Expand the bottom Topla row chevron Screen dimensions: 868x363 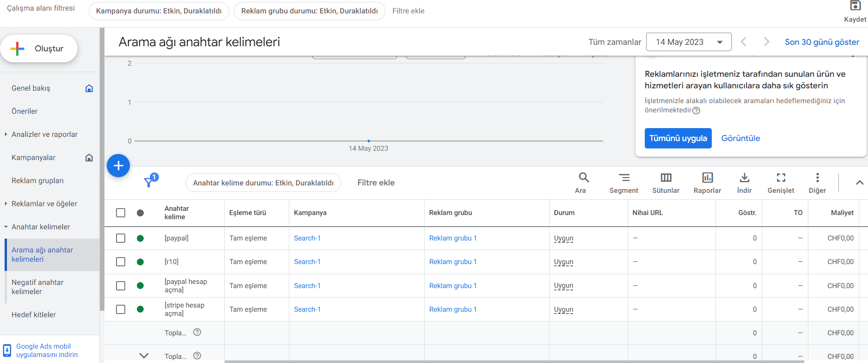144,356
